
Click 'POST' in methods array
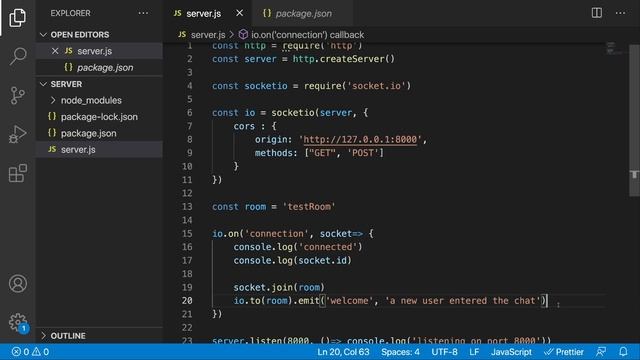[363, 153]
